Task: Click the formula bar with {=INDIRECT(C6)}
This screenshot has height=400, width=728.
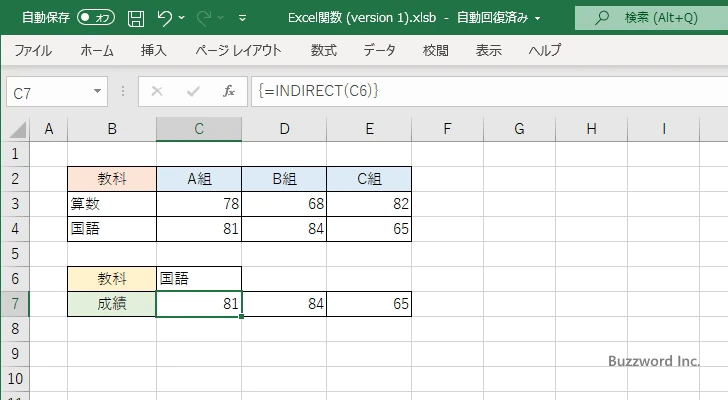Action: (490, 91)
